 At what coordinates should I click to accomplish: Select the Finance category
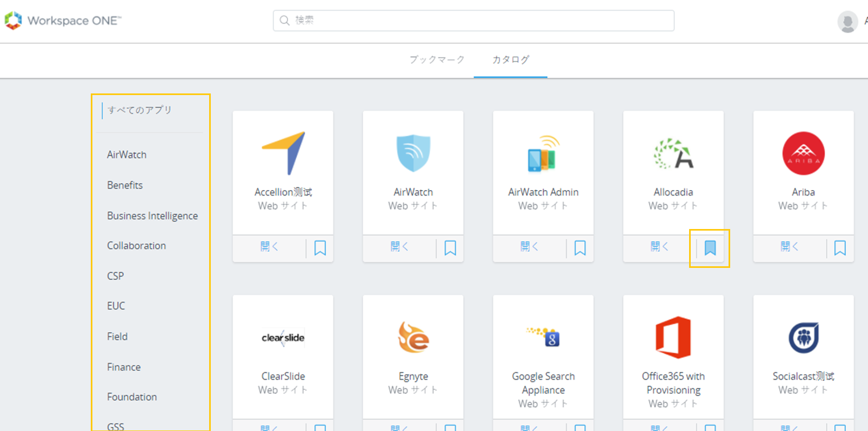pyautogui.click(x=124, y=367)
